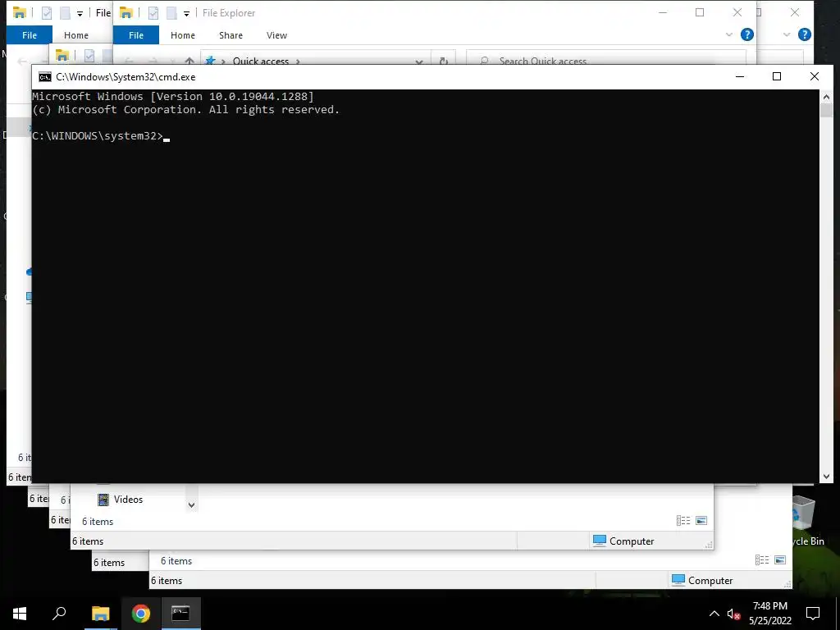Click the Up arrow beside the Quick access address
The height and width of the screenshot is (630, 840).
tap(189, 61)
